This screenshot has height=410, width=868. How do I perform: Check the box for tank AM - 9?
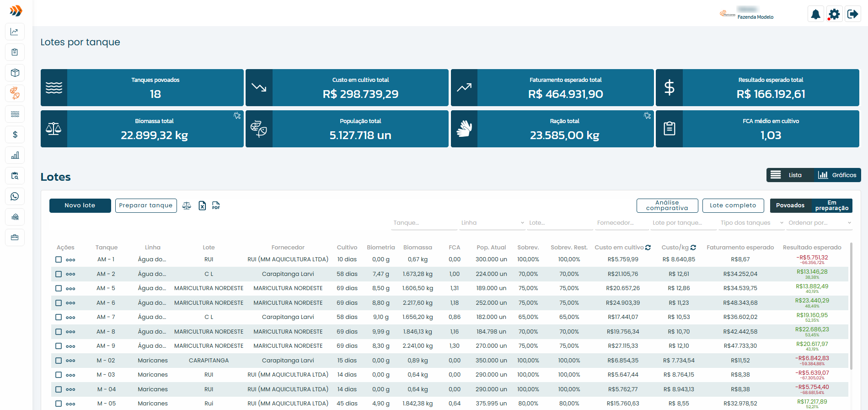point(59,346)
